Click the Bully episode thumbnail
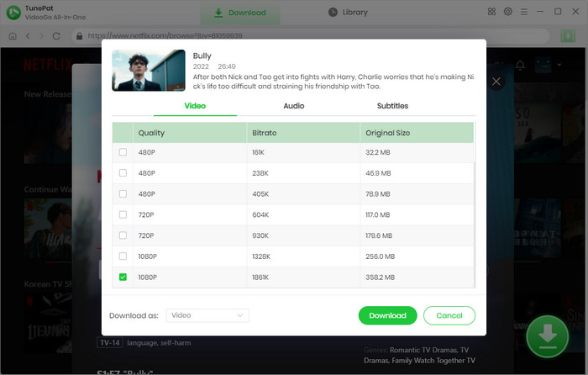 [x=149, y=70]
